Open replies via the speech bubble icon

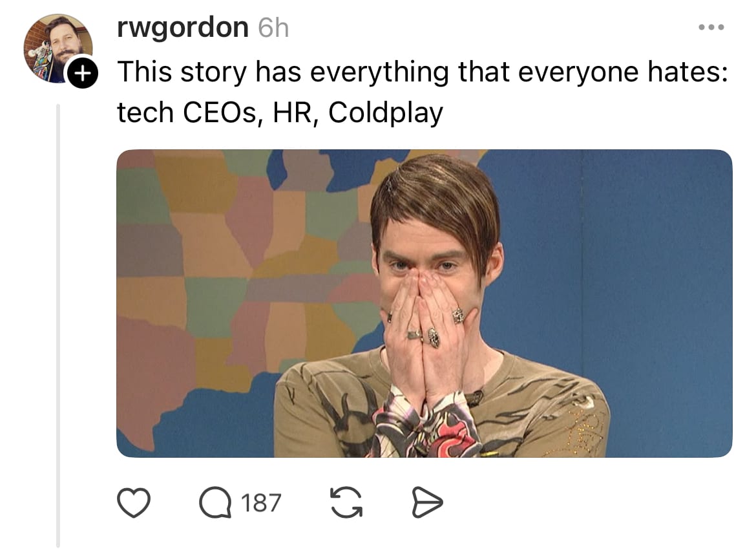coord(215,502)
